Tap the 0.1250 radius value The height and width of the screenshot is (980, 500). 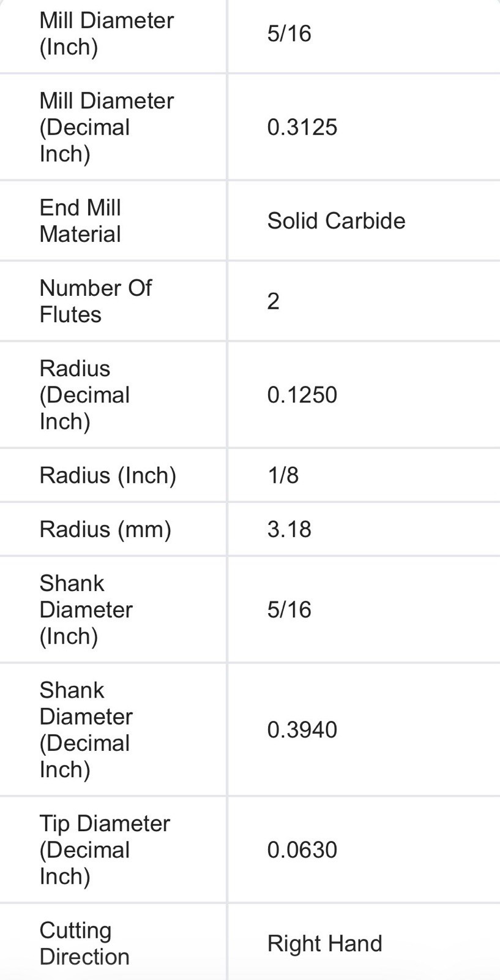click(x=302, y=395)
